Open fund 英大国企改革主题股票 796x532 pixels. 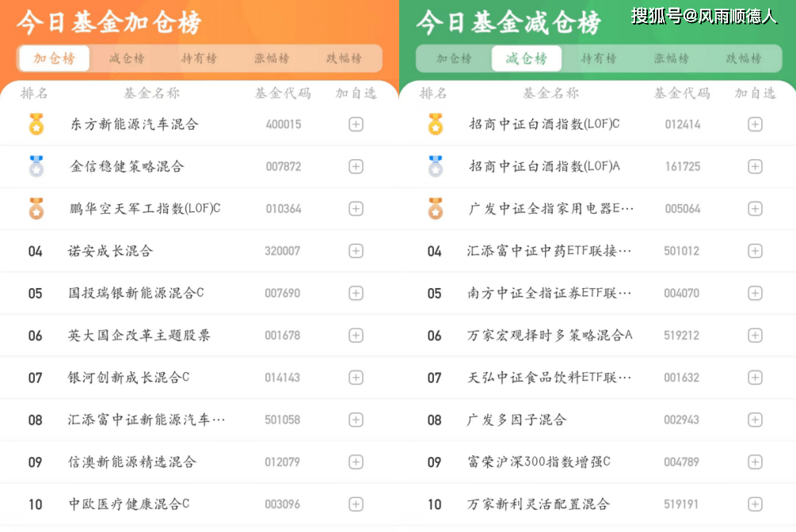pyautogui.click(x=139, y=335)
